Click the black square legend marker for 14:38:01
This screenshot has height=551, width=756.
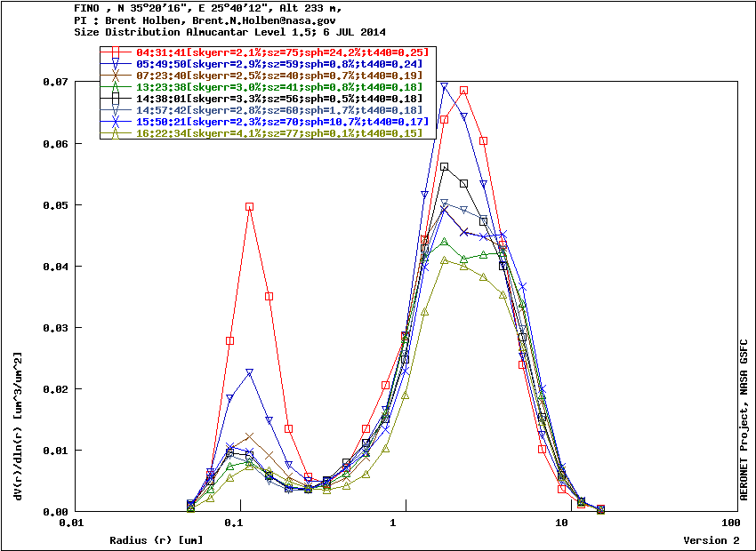click(x=116, y=99)
